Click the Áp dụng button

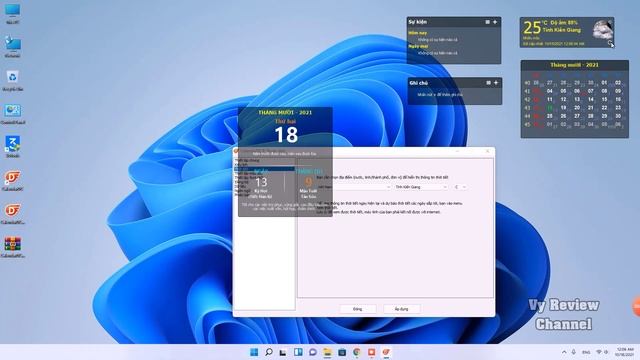402,309
